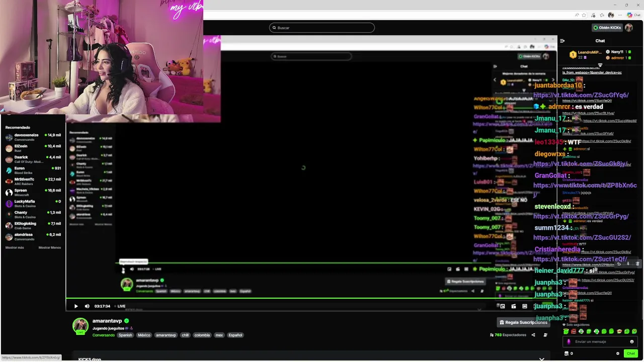
Task: Collapse list with Mostrar Menos
Action: tap(50, 248)
